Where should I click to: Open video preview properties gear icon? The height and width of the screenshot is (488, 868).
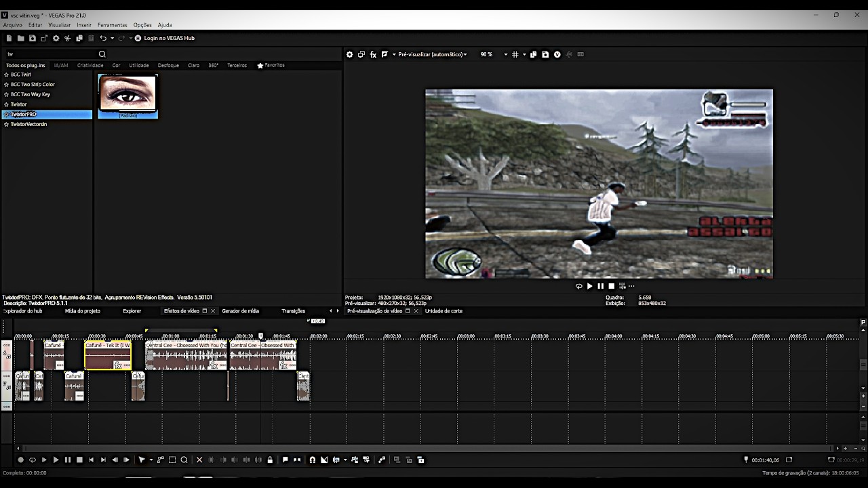[350, 54]
